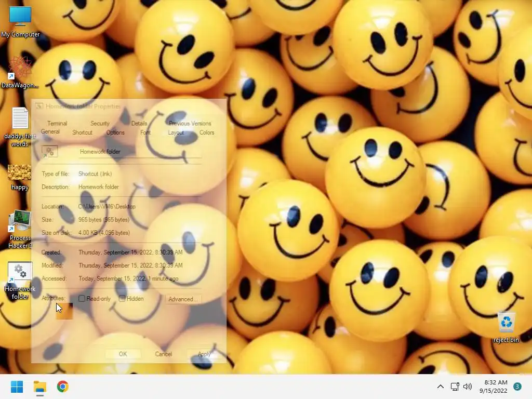Open Advanced attributes dialog

182,299
